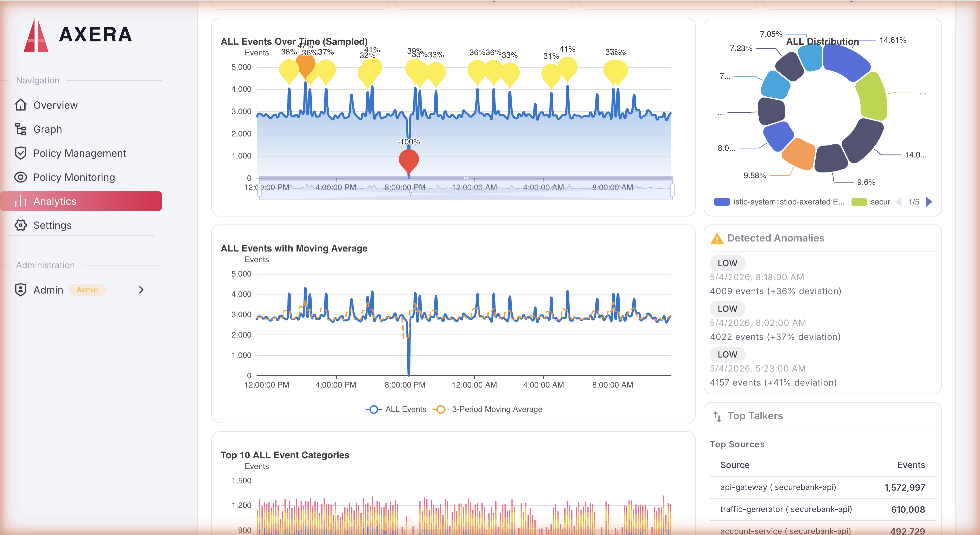Click the '5/4/2026, 5:23:00 AM' timestamp
This screenshot has height=535, width=980.
point(757,368)
